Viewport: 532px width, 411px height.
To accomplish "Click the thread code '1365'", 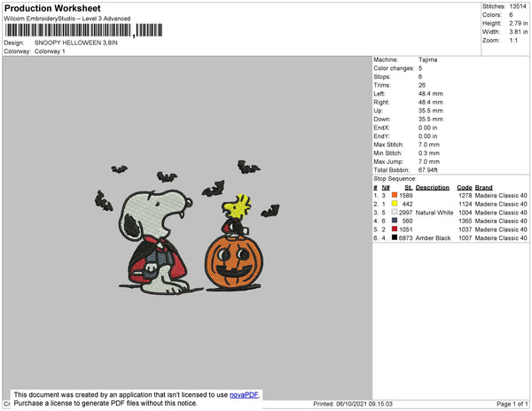I will tap(465, 221).
